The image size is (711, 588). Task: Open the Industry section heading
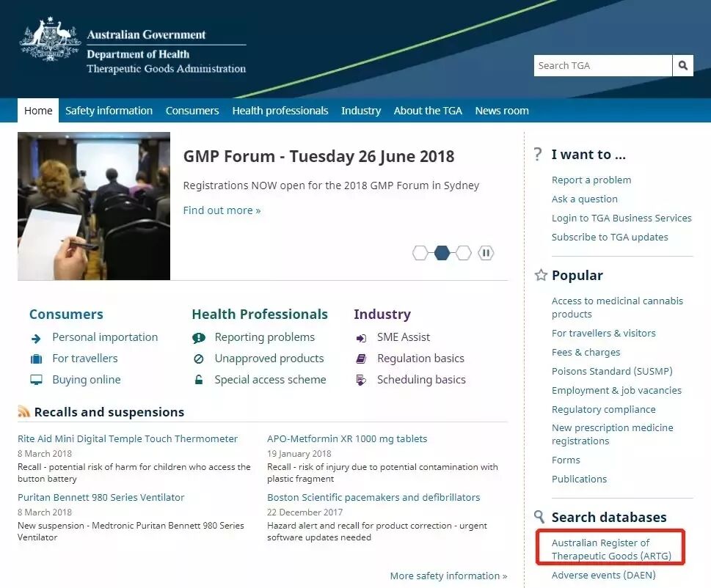(x=382, y=314)
